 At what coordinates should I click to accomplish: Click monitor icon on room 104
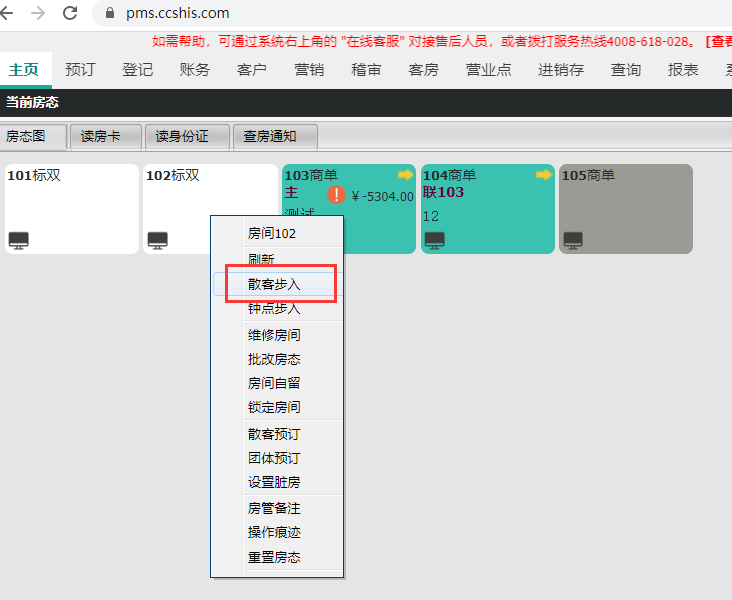pyautogui.click(x=435, y=240)
